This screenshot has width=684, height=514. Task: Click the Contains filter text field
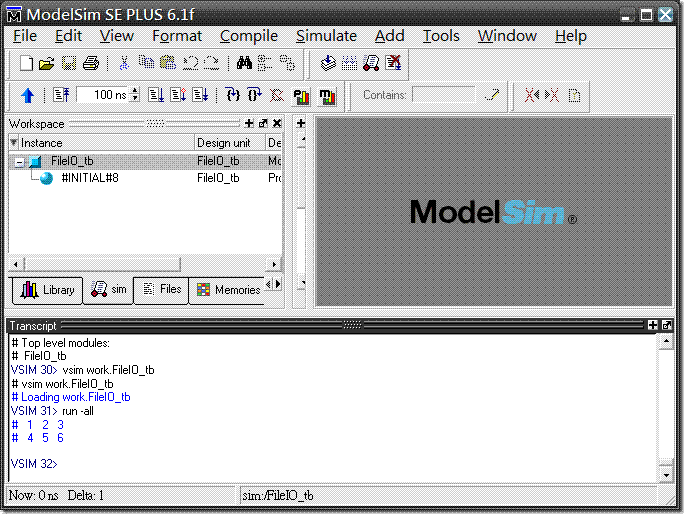point(444,95)
